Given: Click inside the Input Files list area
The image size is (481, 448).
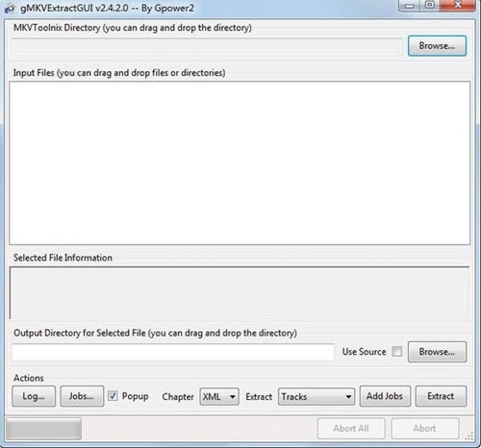Looking at the screenshot, I should [x=240, y=162].
